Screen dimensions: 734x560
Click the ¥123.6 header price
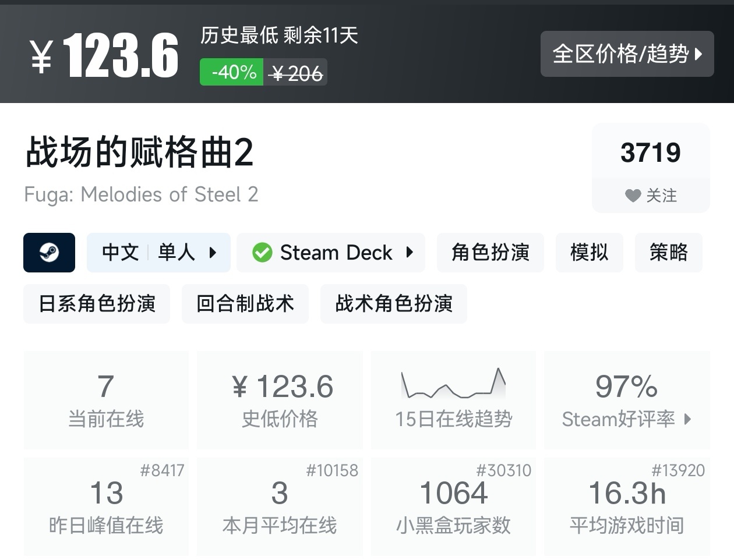click(104, 55)
